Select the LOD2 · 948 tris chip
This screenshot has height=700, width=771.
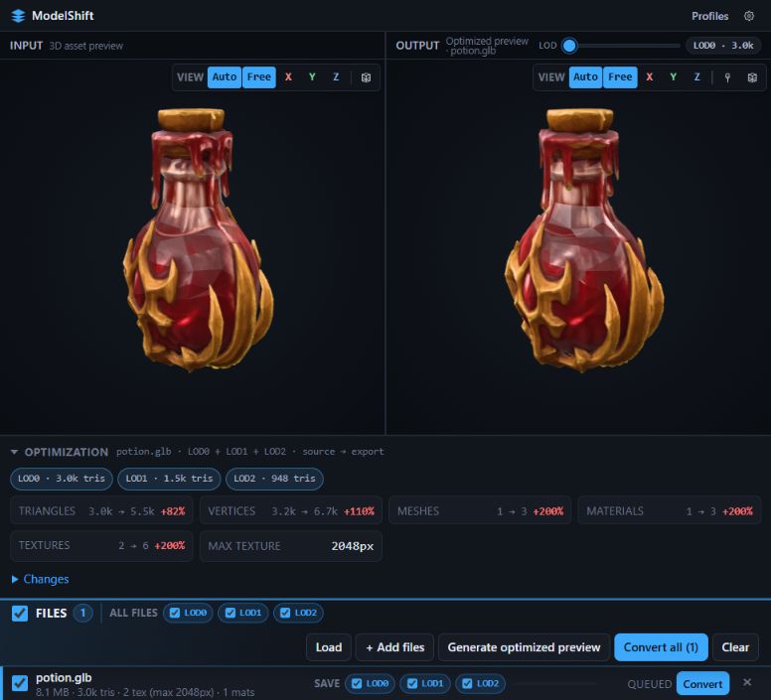point(274,479)
